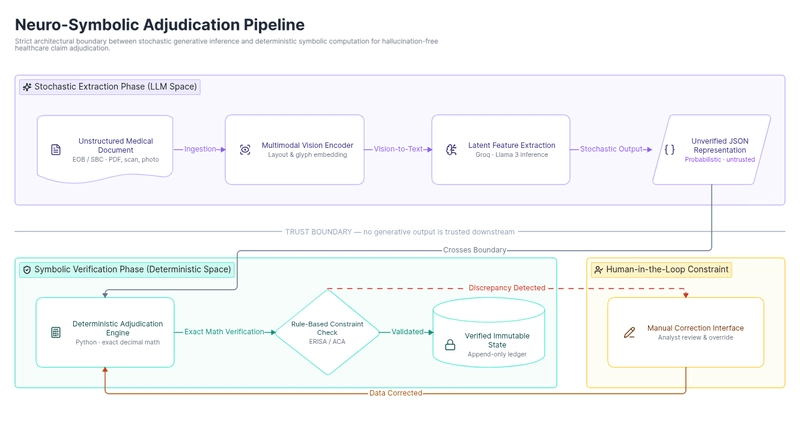The height and width of the screenshot is (425, 800).
Task: Click the Groq - Llama 3 inference subtitle
Action: (512, 155)
